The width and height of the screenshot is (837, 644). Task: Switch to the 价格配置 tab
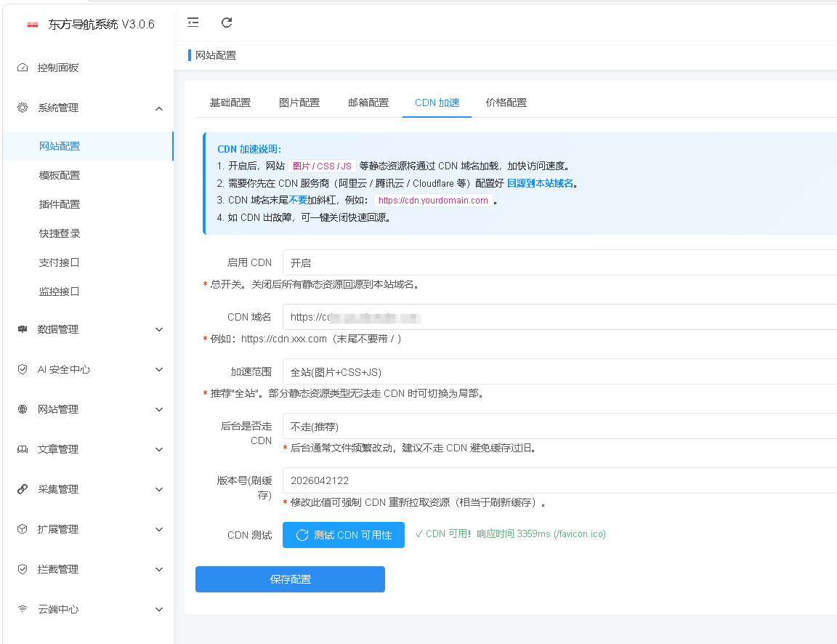[x=506, y=102]
